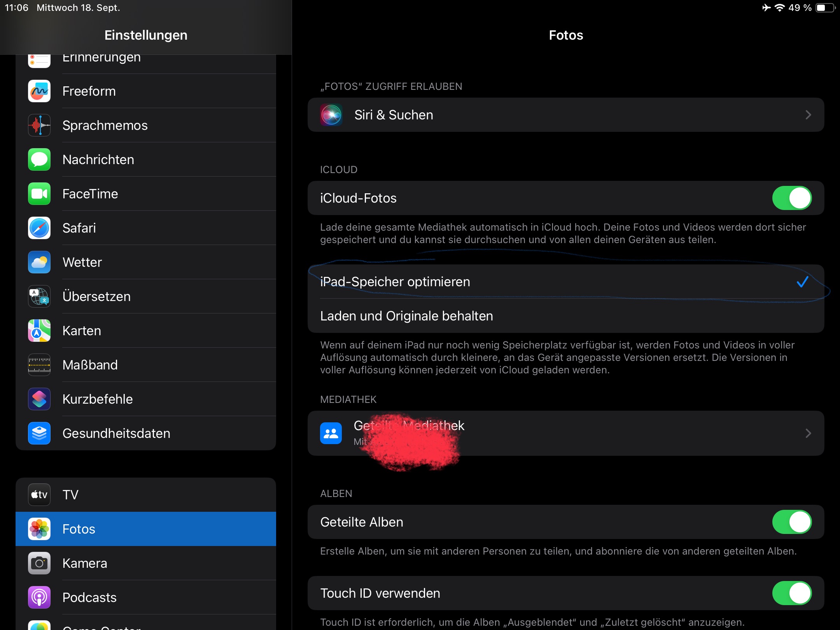Screen dimensions: 840x630
Task: Tap the Freeform app icon
Action: [39, 91]
